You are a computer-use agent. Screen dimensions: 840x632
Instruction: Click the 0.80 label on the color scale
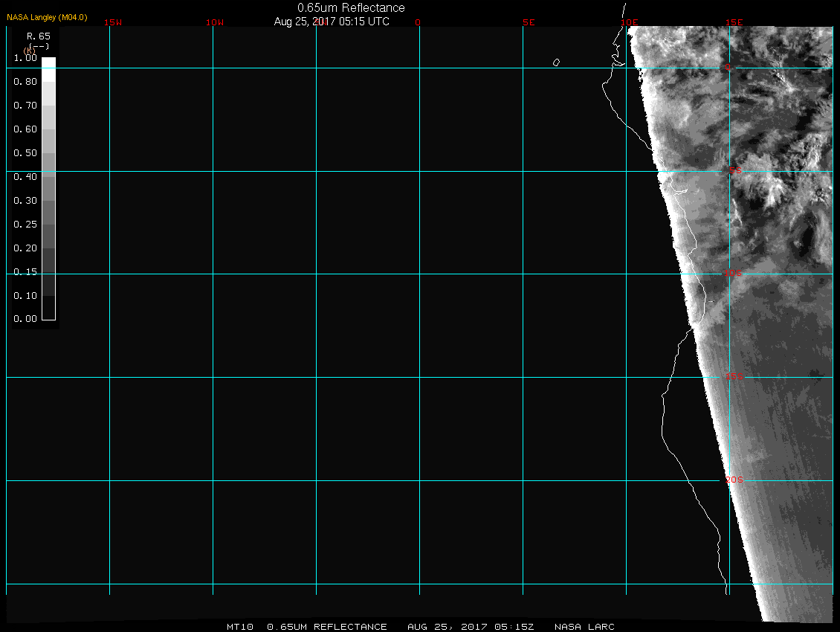[x=25, y=82]
